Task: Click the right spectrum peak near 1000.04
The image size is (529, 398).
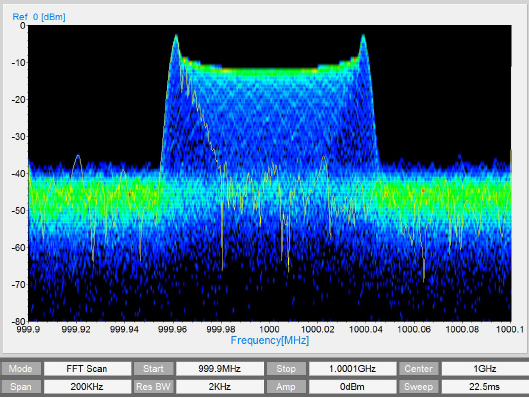Action: click(x=363, y=36)
